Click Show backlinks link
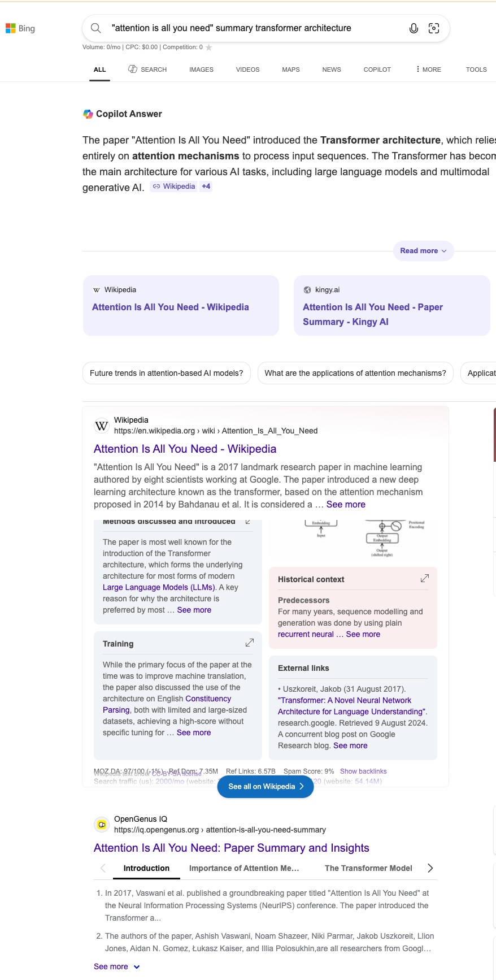Screen dimensions: 496x980 [363, 771]
